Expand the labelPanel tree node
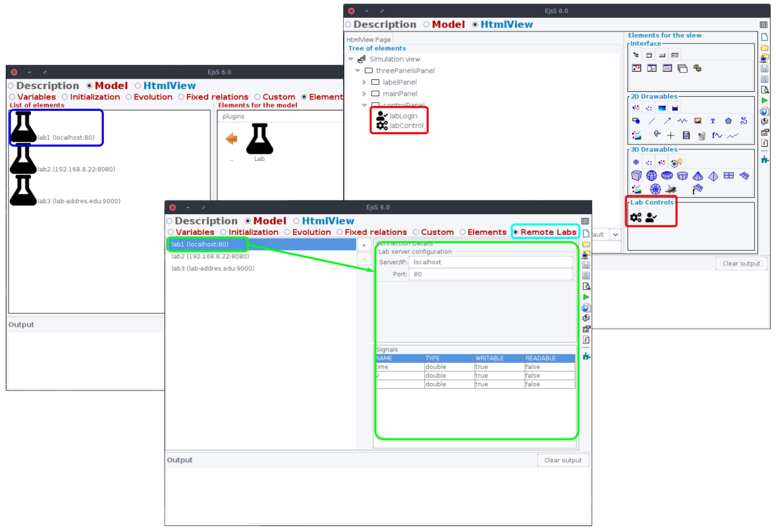The height and width of the screenshot is (532, 776). point(364,82)
